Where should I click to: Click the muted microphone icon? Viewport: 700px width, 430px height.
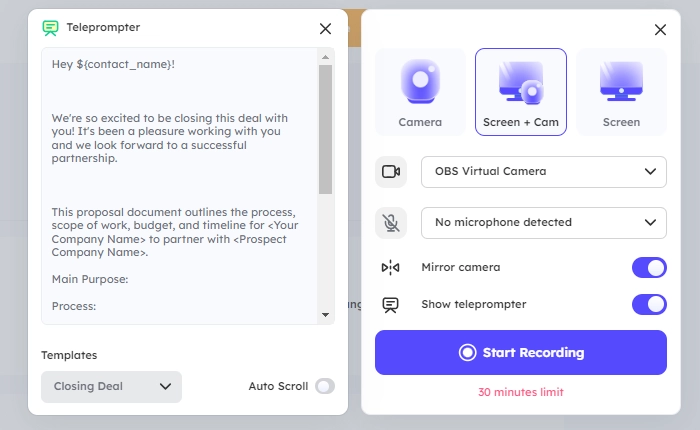(391, 222)
